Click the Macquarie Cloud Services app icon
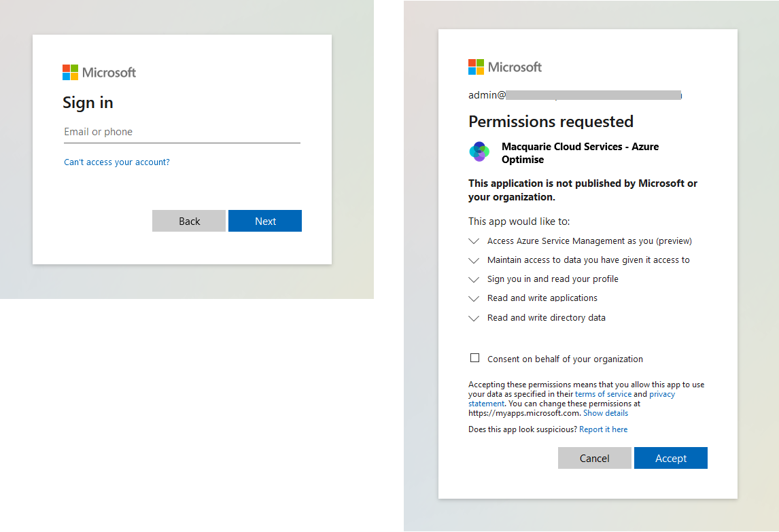779x532 pixels. point(479,152)
